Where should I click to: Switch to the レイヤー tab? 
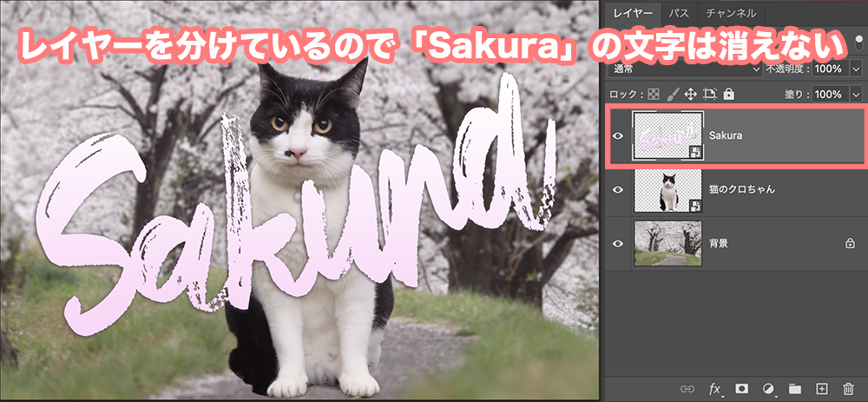click(633, 13)
